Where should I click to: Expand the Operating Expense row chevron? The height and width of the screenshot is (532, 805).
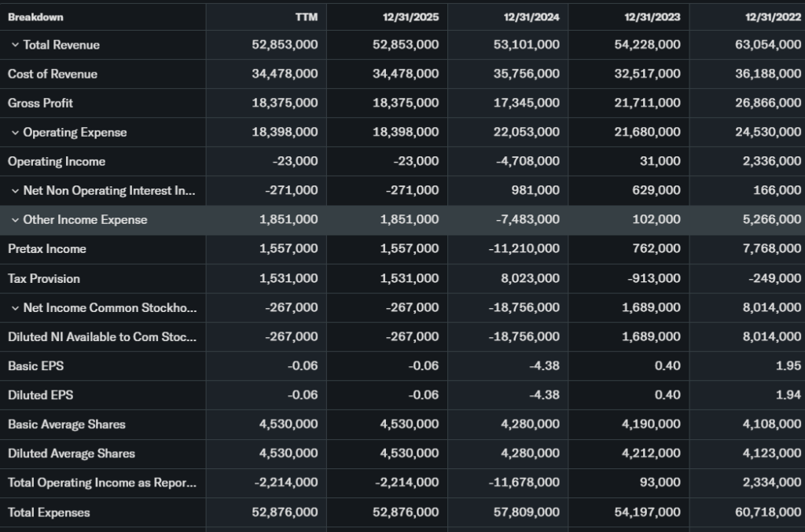[15, 133]
